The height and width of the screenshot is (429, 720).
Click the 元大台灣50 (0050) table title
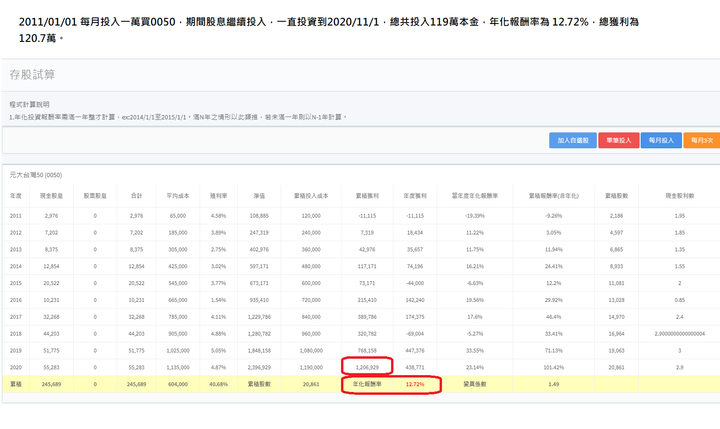(36, 175)
